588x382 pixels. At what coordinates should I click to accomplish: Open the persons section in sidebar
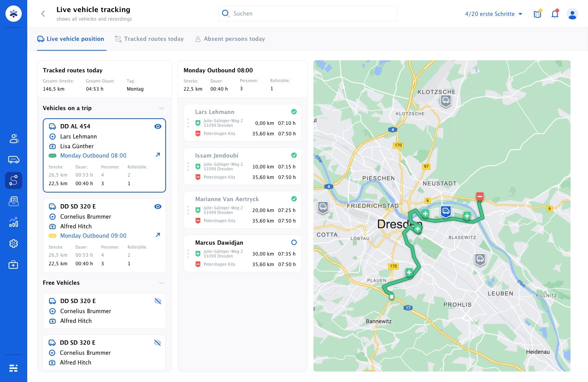14,138
